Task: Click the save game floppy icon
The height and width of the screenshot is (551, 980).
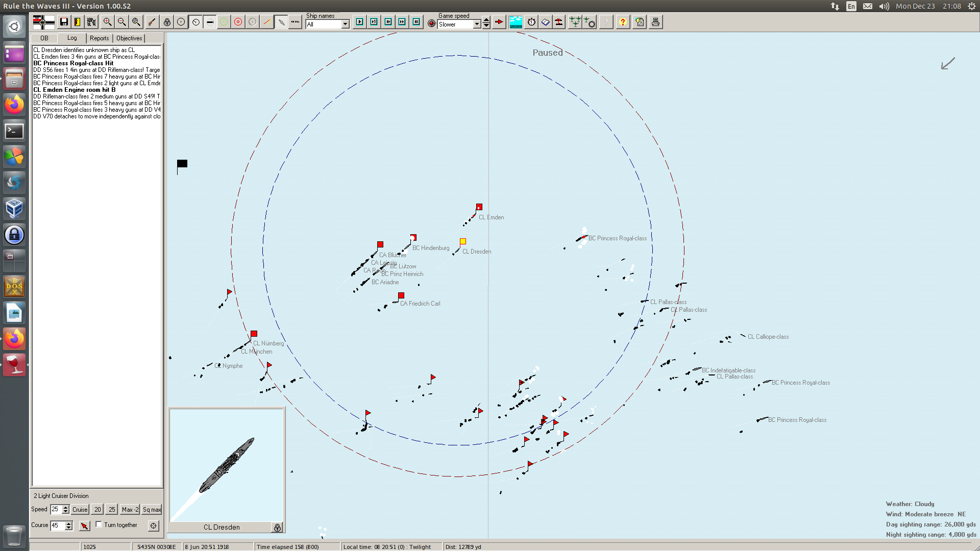Action: point(64,22)
